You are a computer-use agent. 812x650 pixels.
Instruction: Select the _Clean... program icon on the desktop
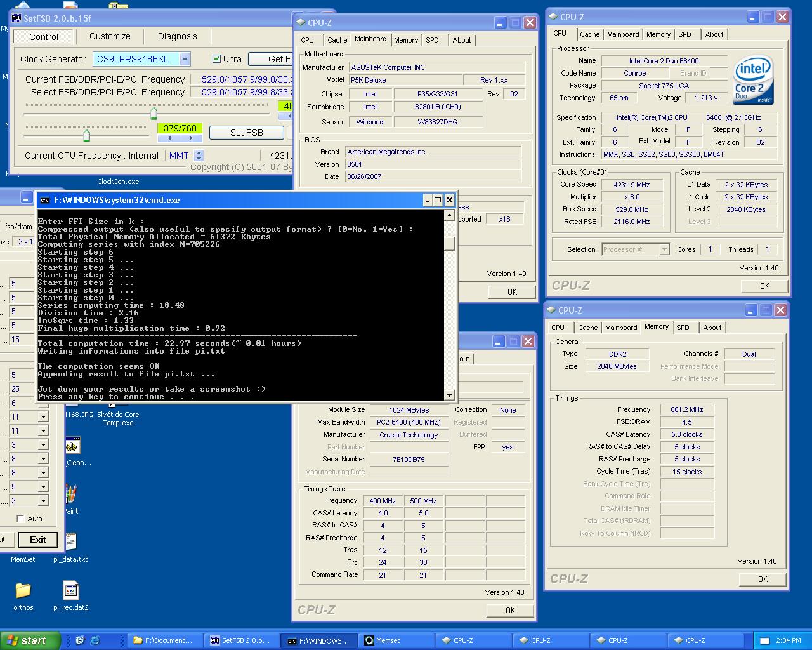point(72,446)
